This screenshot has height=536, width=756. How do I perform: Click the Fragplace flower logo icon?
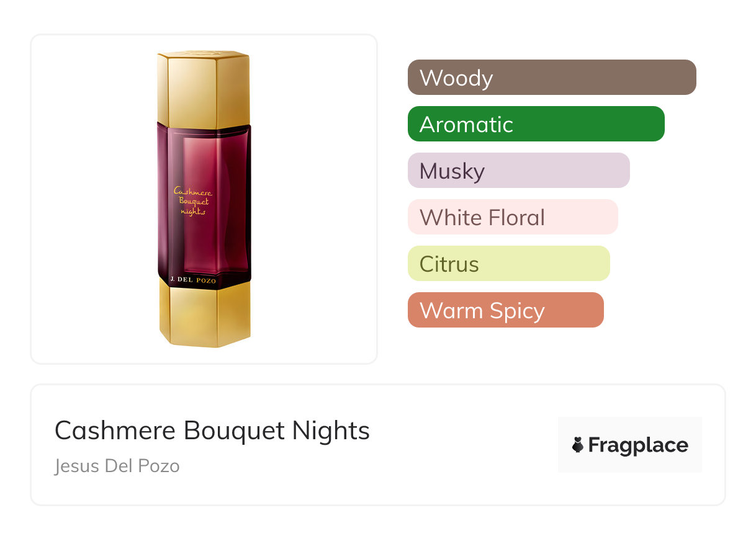click(578, 445)
